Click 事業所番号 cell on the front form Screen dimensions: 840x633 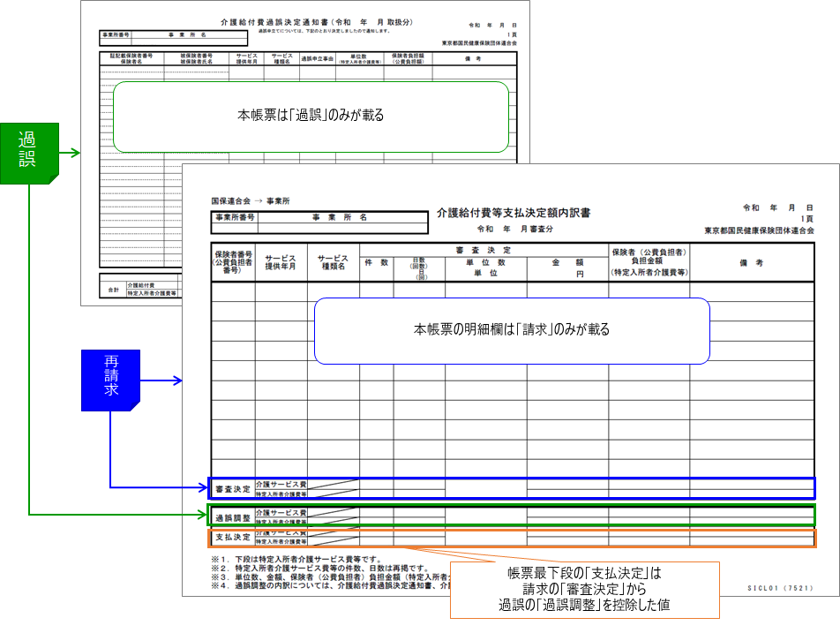tap(236, 217)
